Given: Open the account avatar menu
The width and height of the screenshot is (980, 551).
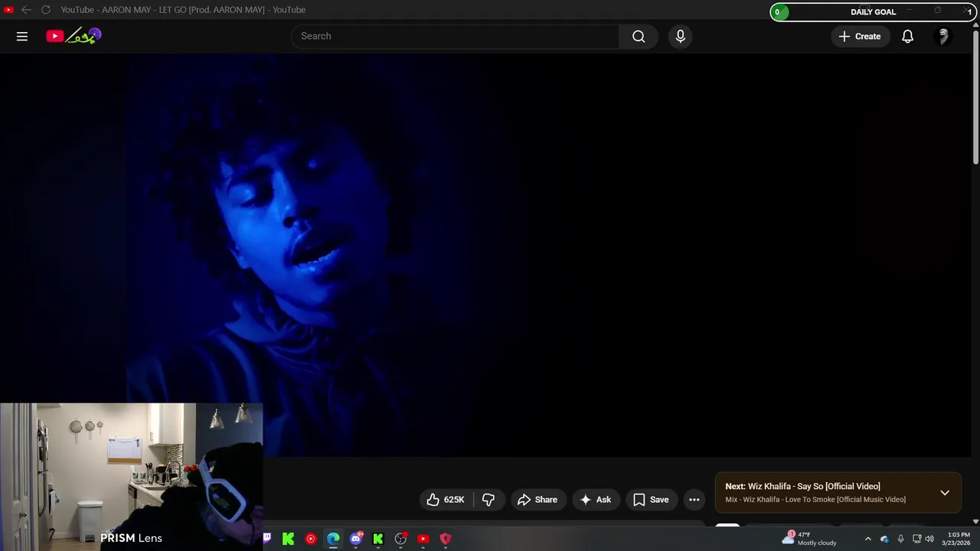Looking at the screenshot, I should pyautogui.click(x=943, y=36).
